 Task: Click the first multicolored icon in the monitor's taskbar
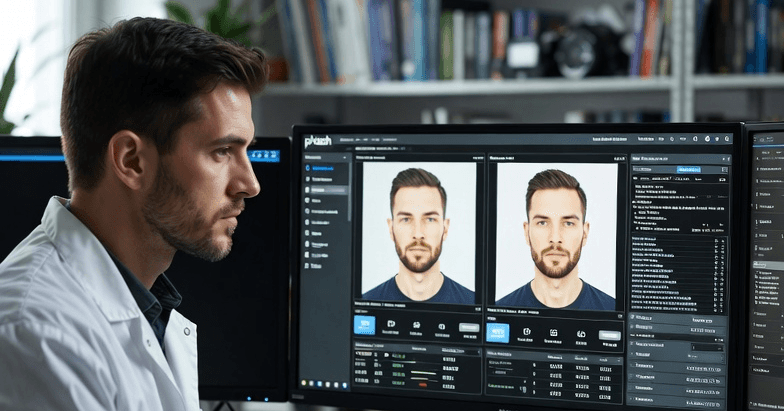[304, 382]
